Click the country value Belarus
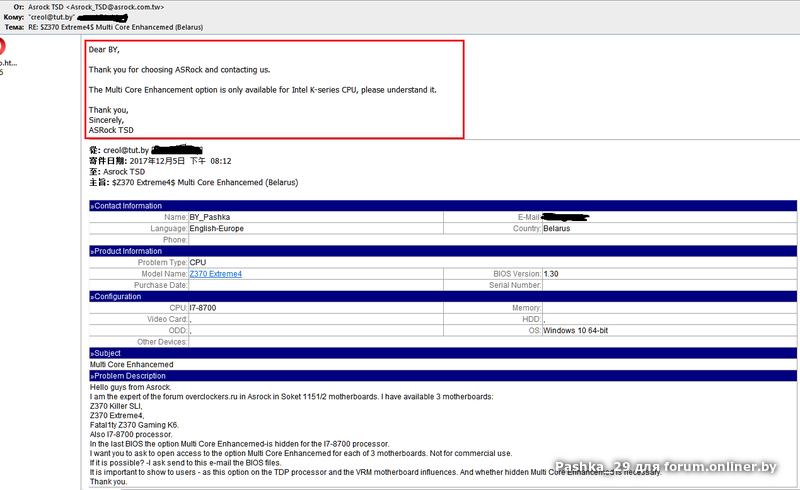Image resolution: width=800 pixels, height=490 pixels. click(x=557, y=228)
